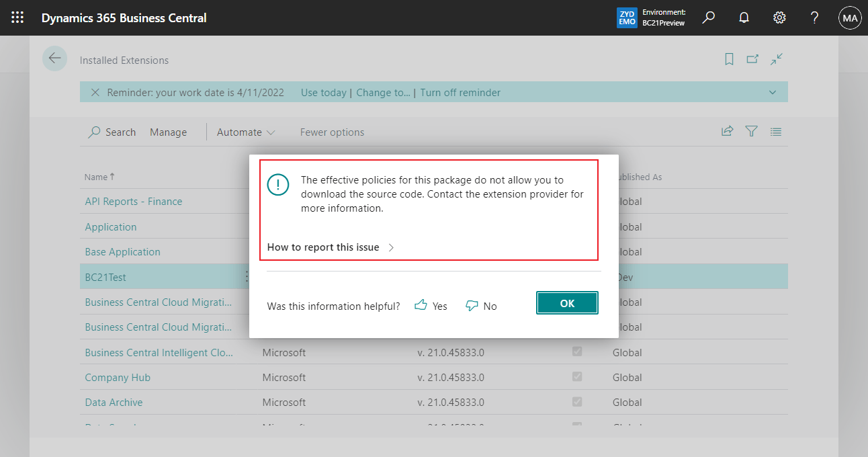The height and width of the screenshot is (457, 868).
Task: Open the Manage menu
Action: [x=168, y=132]
